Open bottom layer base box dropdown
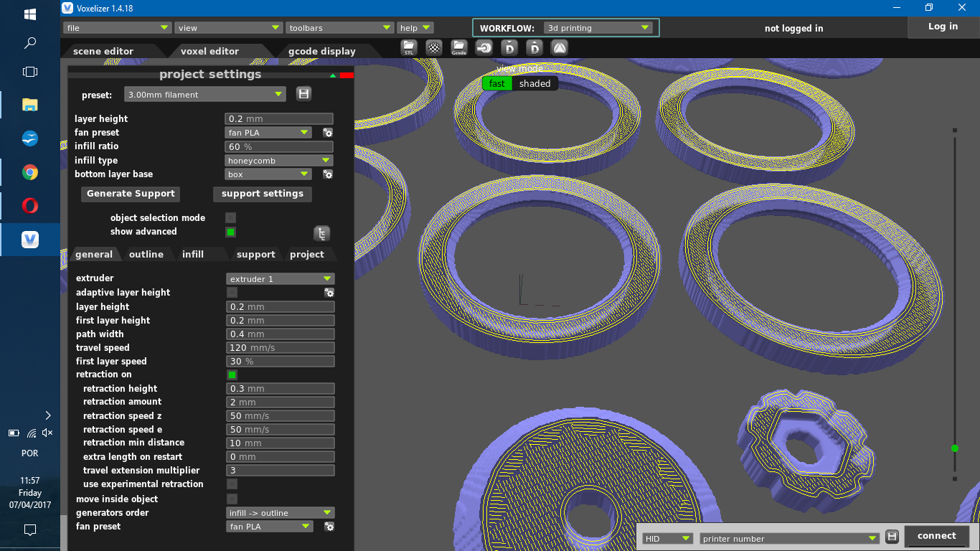Viewport: 980px width, 551px height. 268,174
